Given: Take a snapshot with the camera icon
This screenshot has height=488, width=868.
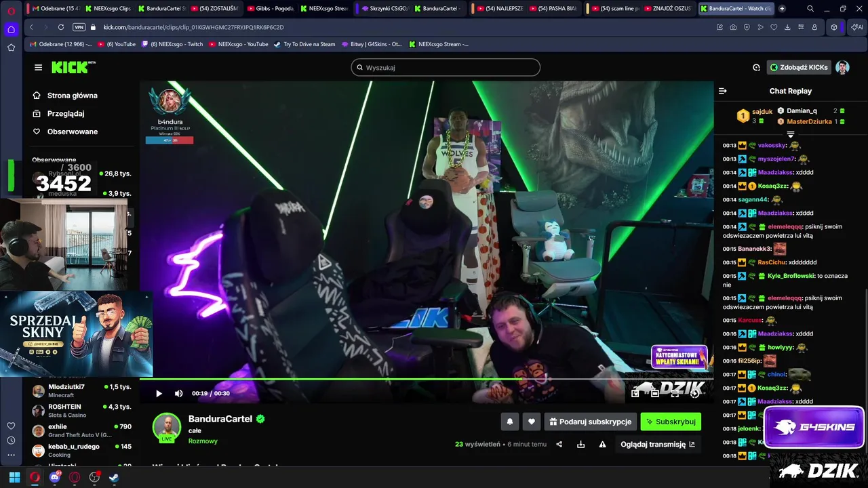Looking at the screenshot, I should (x=733, y=27).
